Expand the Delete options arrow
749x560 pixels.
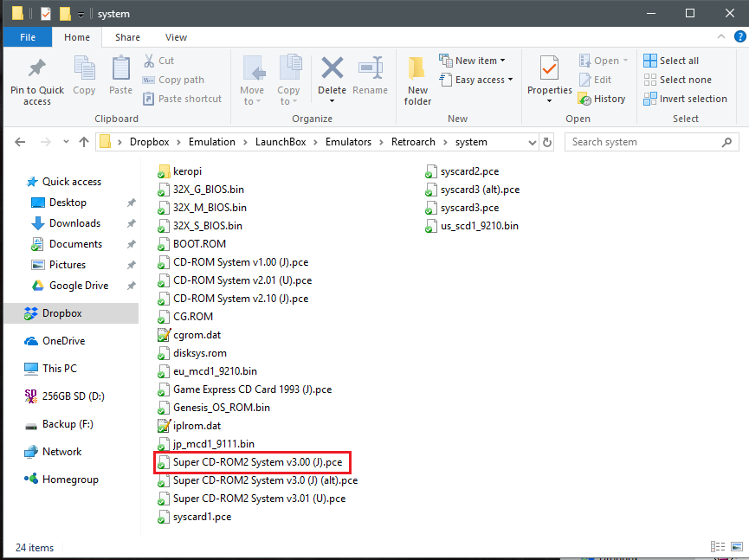point(332,101)
